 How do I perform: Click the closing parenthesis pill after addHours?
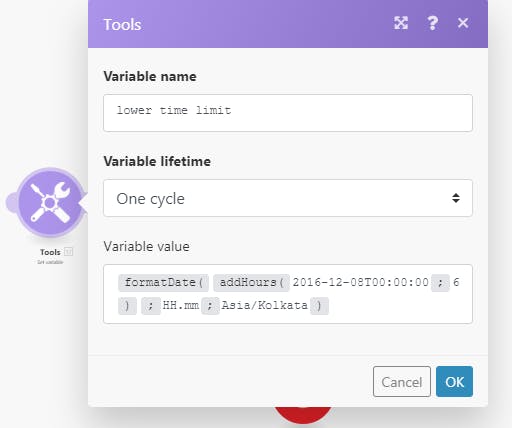[x=127, y=306]
